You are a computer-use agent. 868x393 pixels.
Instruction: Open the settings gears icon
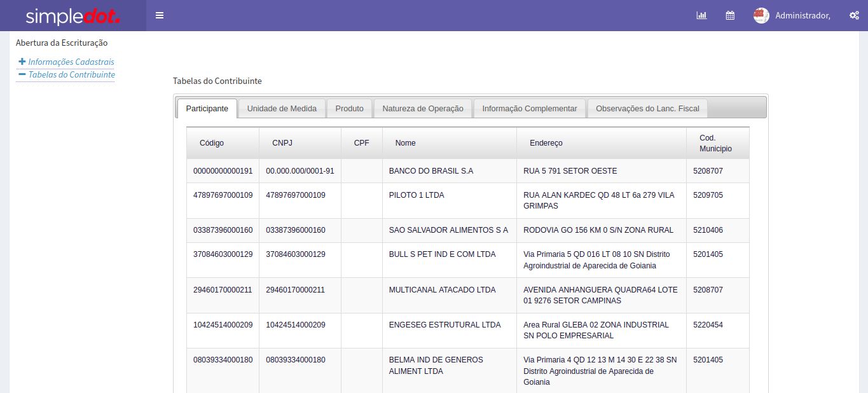(x=854, y=15)
